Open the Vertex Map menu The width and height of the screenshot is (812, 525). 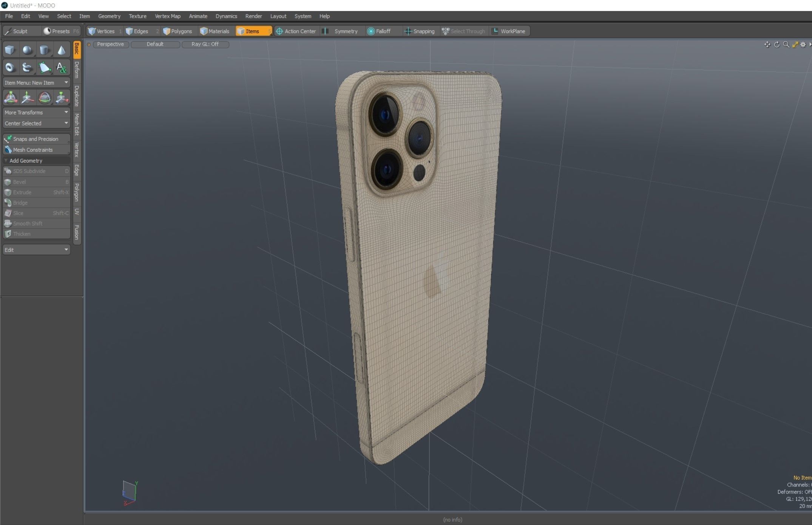[x=168, y=16]
